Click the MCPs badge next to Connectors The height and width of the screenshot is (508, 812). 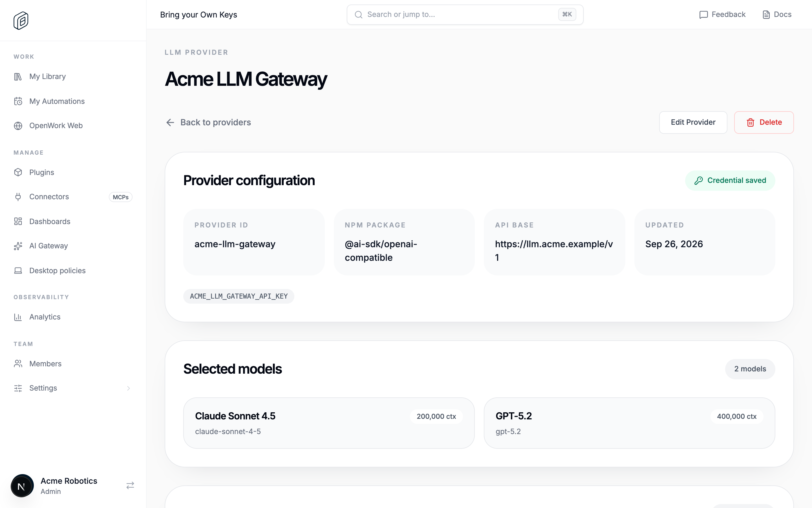[120, 197]
